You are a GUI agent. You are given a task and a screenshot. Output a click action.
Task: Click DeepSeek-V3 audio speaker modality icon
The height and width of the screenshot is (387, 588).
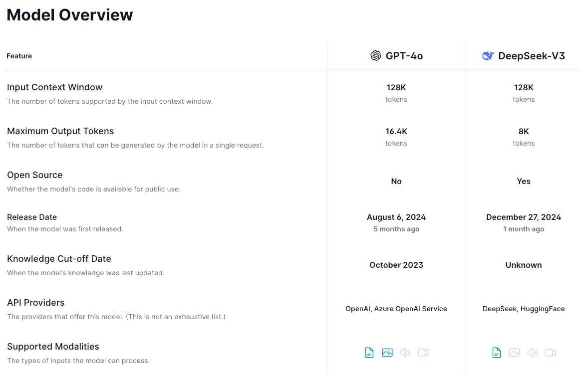[x=533, y=353]
